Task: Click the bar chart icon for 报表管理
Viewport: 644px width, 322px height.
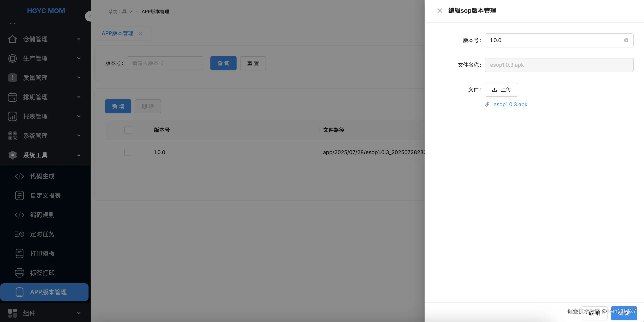Action: coord(12,116)
